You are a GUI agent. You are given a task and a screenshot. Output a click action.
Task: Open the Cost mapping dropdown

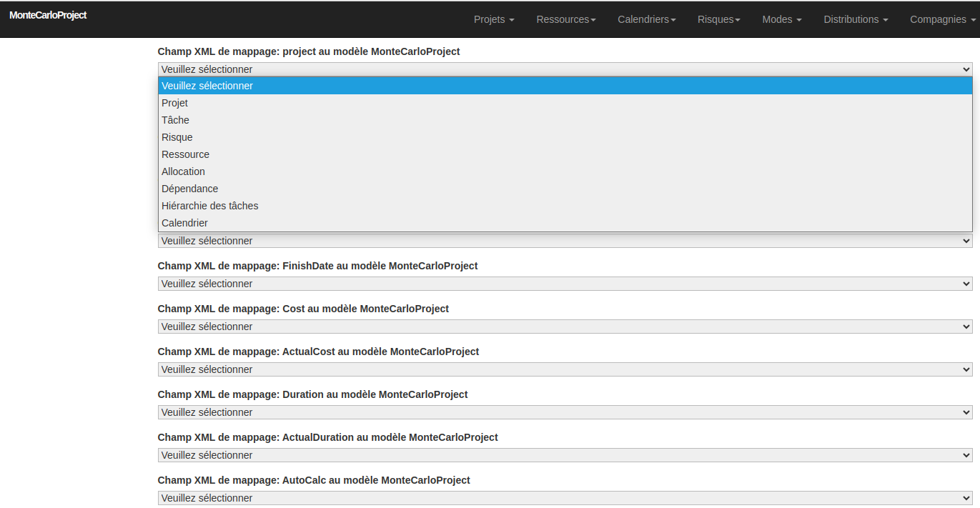click(565, 327)
